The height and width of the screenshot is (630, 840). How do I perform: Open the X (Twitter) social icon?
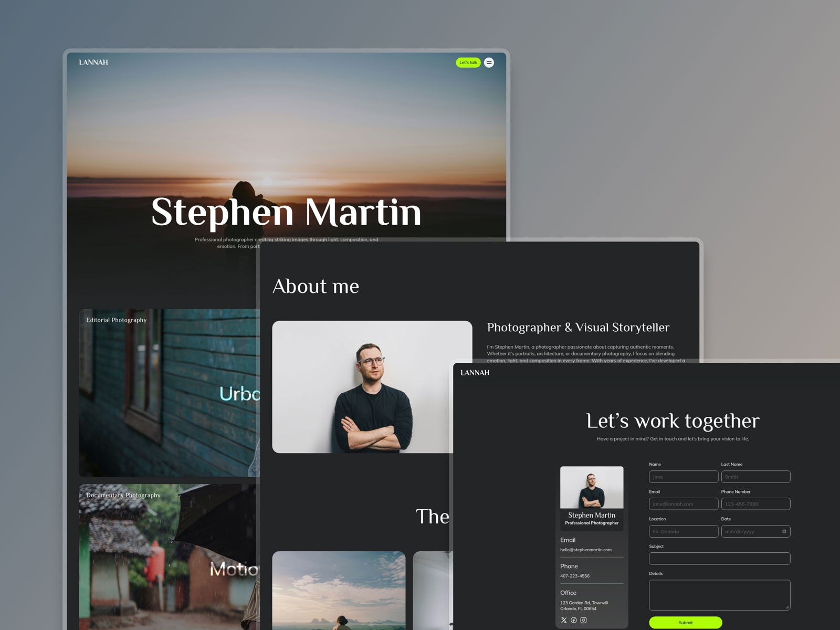(564, 620)
